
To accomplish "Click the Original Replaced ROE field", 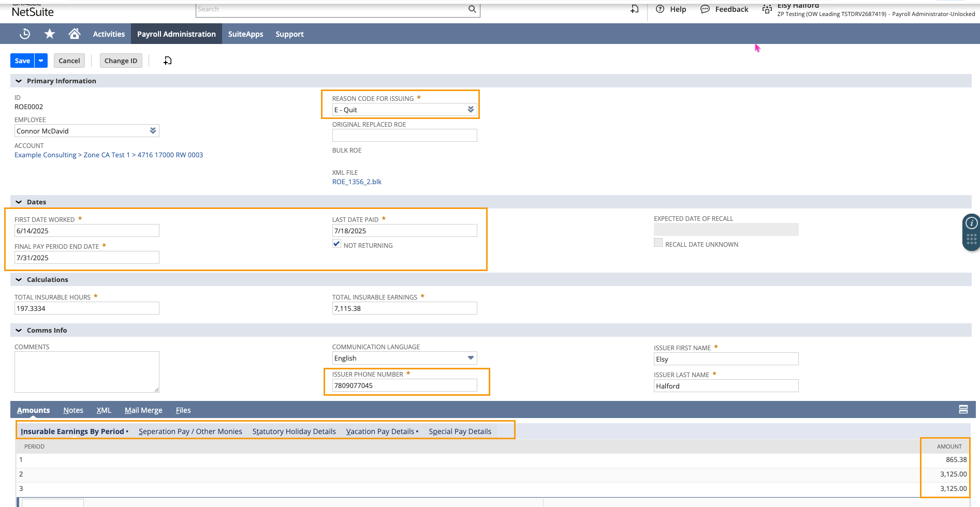I will (404, 136).
